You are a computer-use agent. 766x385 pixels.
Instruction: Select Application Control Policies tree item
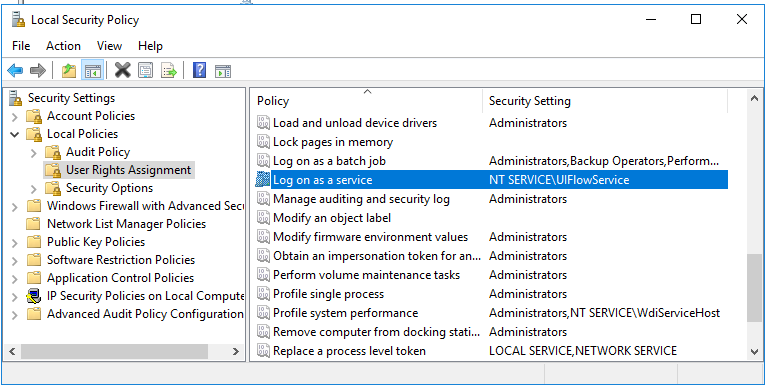[121, 278]
